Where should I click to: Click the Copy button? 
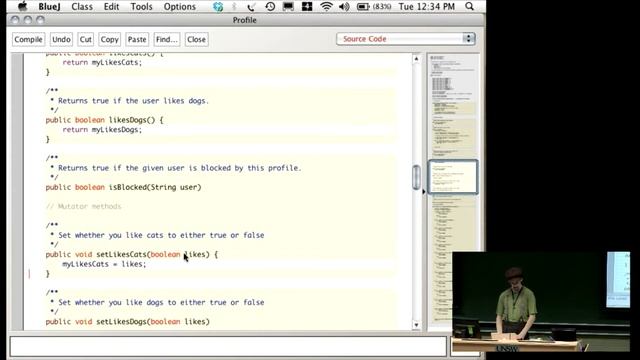click(x=109, y=40)
